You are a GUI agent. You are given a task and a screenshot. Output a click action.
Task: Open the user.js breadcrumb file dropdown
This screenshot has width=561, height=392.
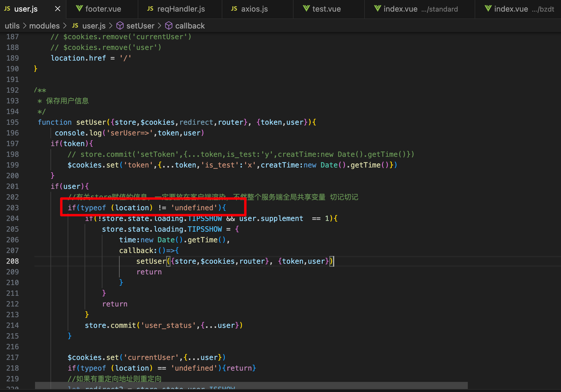(94, 26)
